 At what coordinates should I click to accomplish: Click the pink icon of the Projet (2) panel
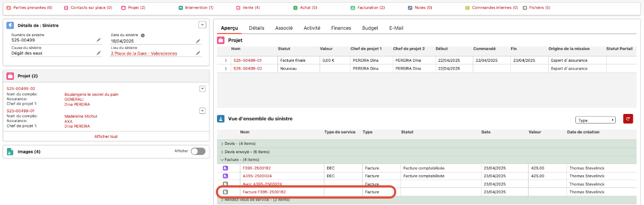[x=10, y=76]
